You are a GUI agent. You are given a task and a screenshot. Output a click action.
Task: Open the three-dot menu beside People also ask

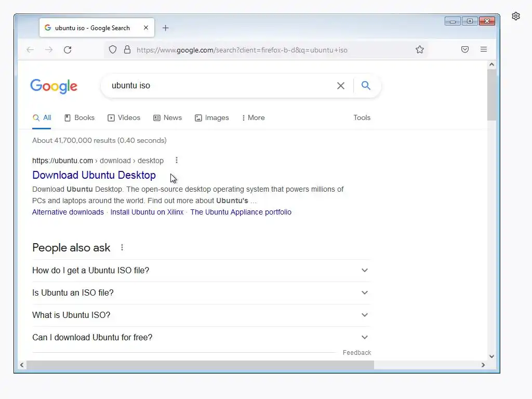point(122,248)
